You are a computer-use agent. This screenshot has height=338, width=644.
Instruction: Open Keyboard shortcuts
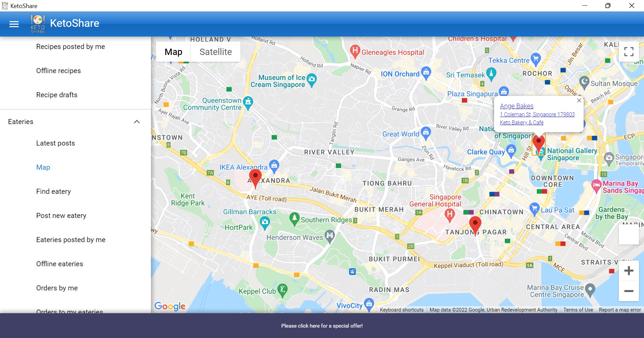pos(402,310)
